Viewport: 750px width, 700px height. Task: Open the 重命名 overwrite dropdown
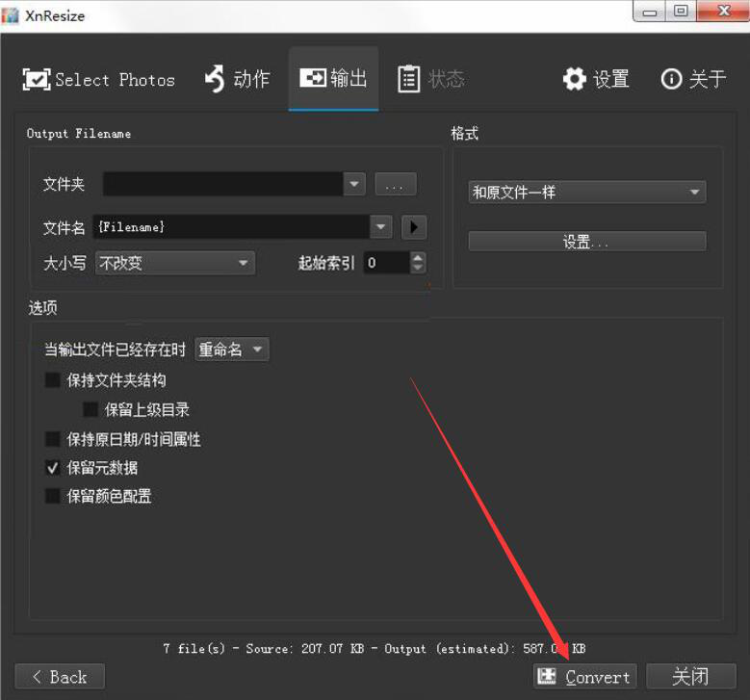click(x=231, y=350)
